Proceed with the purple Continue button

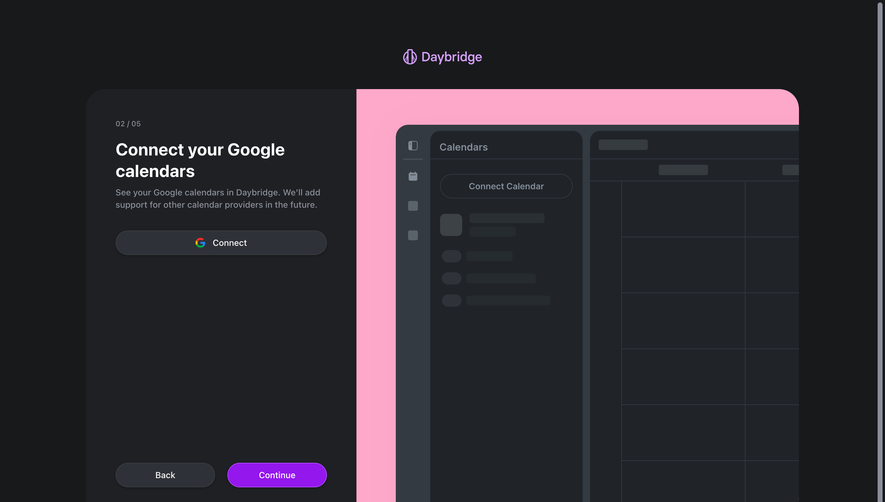(277, 475)
